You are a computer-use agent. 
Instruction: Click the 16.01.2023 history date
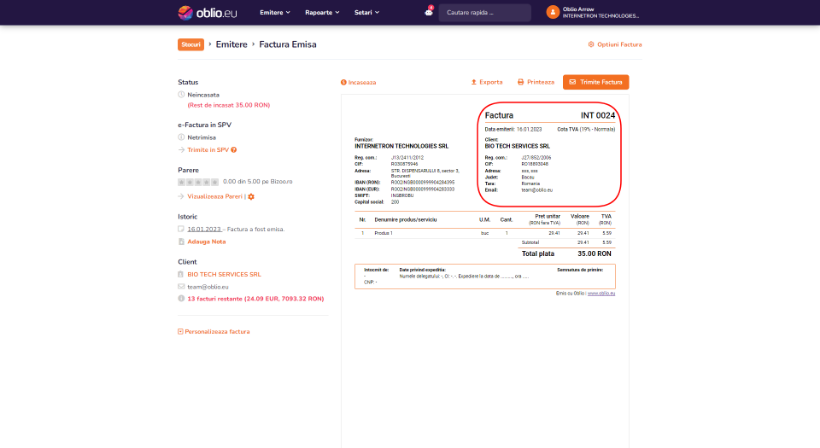[x=204, y=229]
